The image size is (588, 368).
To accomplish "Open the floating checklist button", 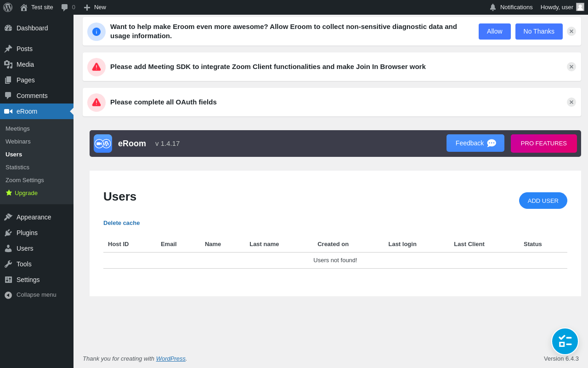I will point(565,341).
